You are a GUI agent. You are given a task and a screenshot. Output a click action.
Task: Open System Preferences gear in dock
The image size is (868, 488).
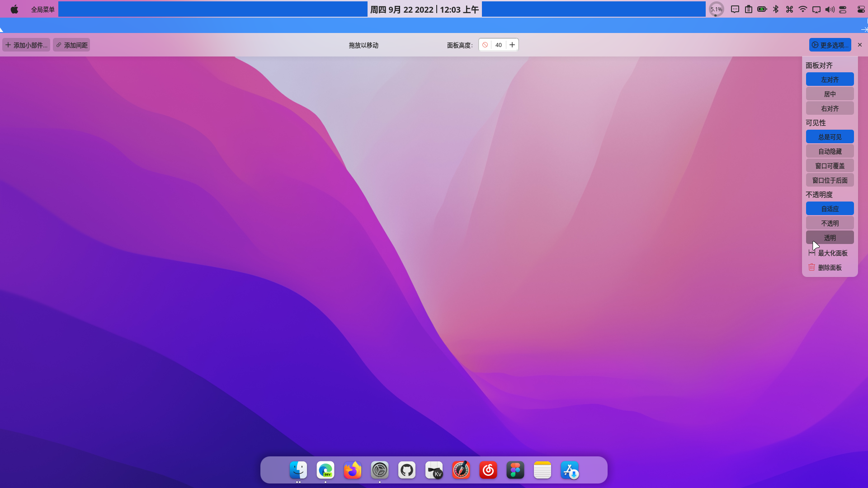(380, 470)
